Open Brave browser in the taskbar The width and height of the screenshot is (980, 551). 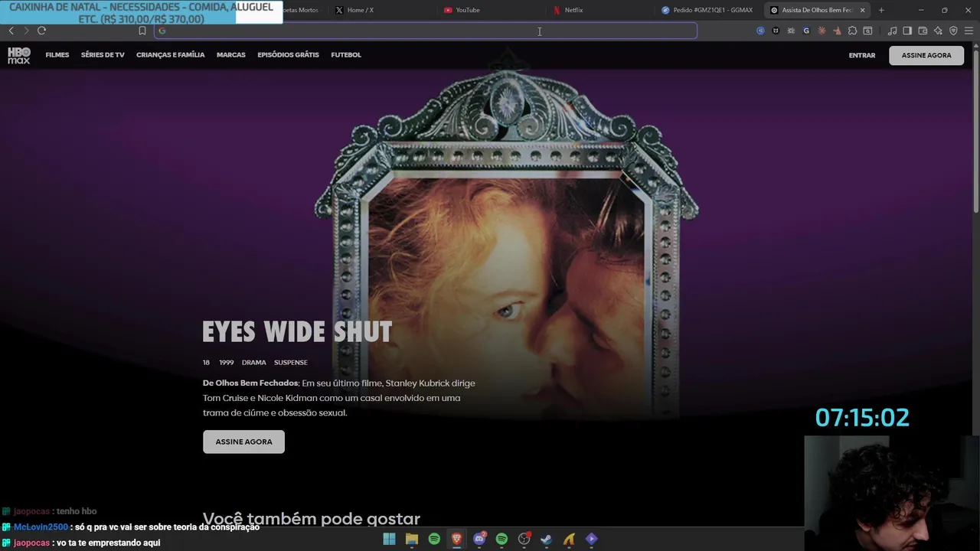pos(456,539)
